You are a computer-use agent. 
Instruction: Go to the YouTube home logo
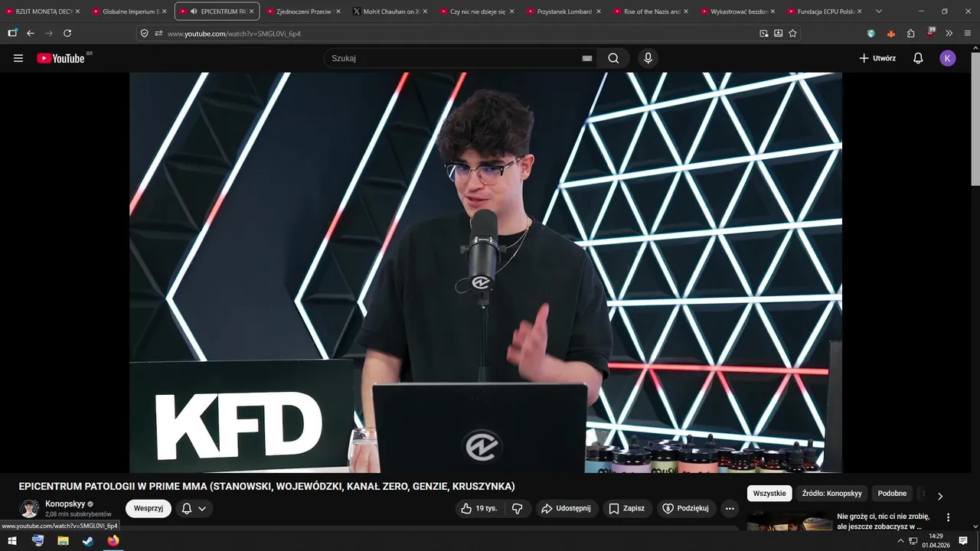[60, 58]
